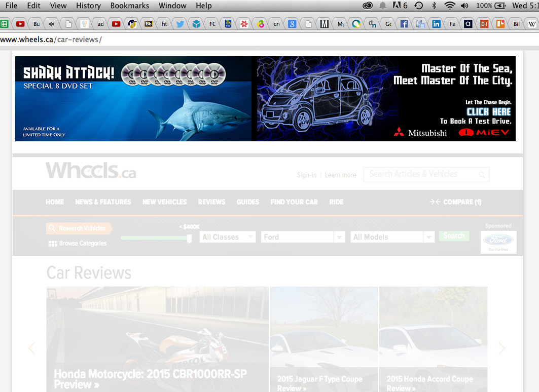Open the Ford make dropdown
The height and width of the screenshot is (392, 539).
[x=302, y=237]
